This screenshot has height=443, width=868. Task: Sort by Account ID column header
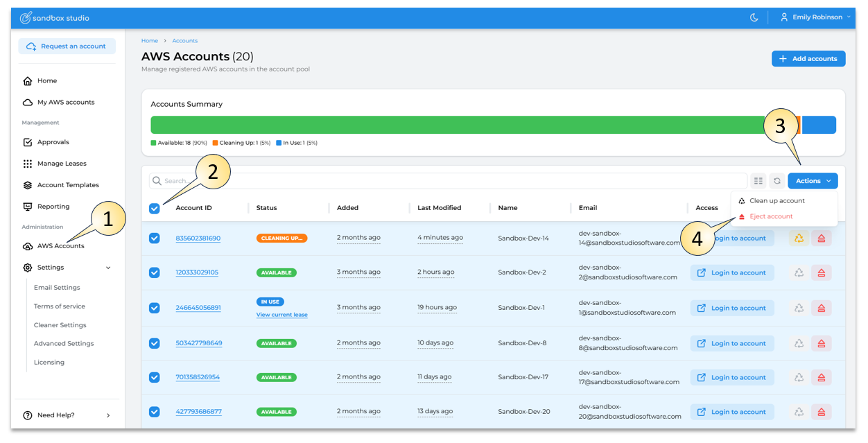pyautogui.click(x=194, y=208)
